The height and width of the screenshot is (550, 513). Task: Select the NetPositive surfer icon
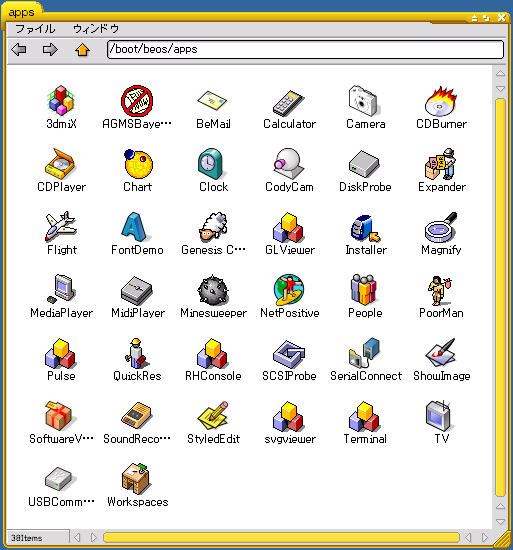289,290
